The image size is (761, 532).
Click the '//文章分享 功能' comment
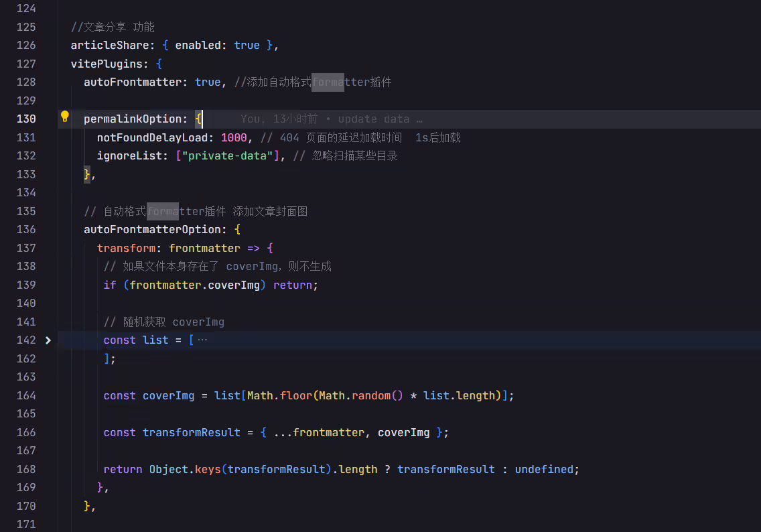[x=113, y=27]
